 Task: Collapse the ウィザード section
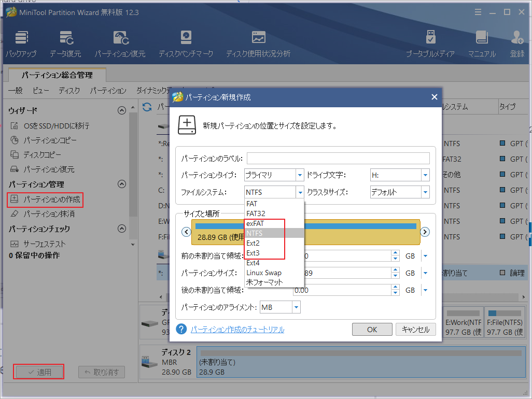(122, 110)
